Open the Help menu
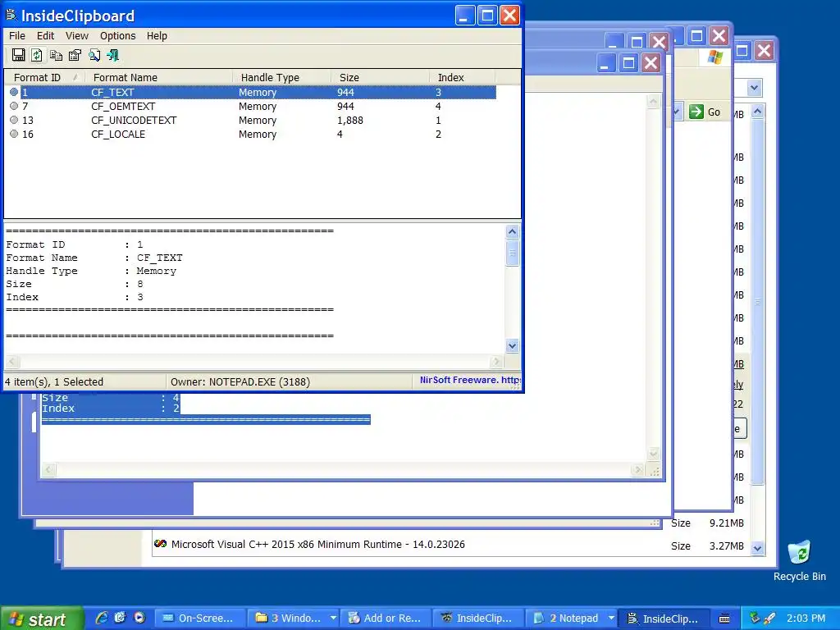Screen dimensions: 840x630 tap(157, 36)
